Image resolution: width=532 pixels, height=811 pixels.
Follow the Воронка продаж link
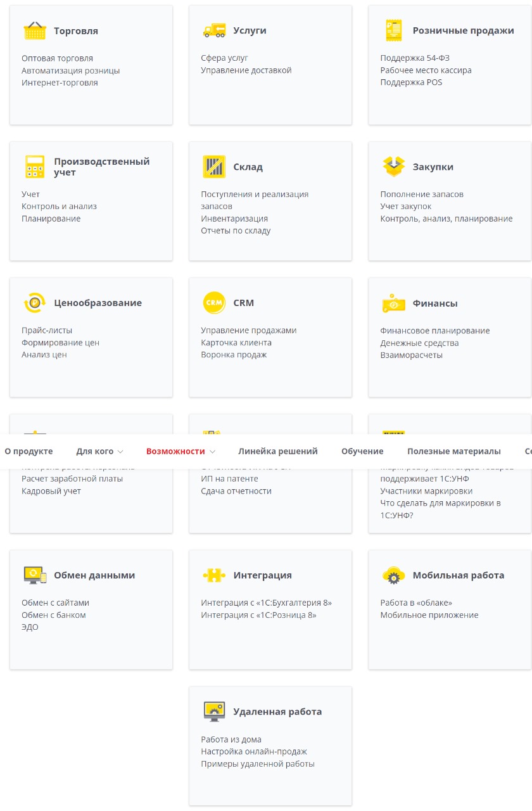234,355
